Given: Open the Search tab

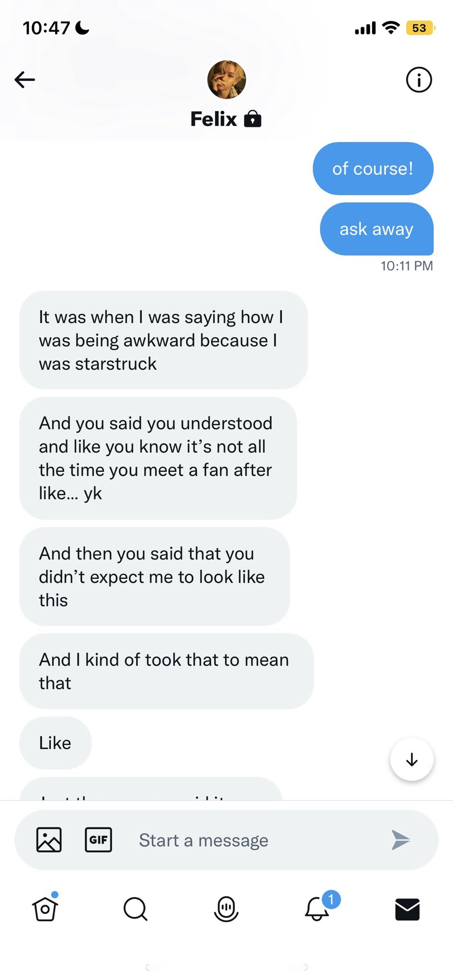Looking at the screenshot, I should [136, 909].
